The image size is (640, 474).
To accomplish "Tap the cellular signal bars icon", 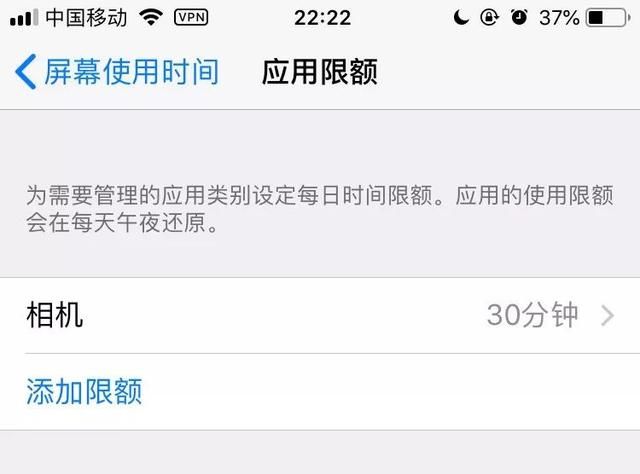I will [x=24, y=18].
